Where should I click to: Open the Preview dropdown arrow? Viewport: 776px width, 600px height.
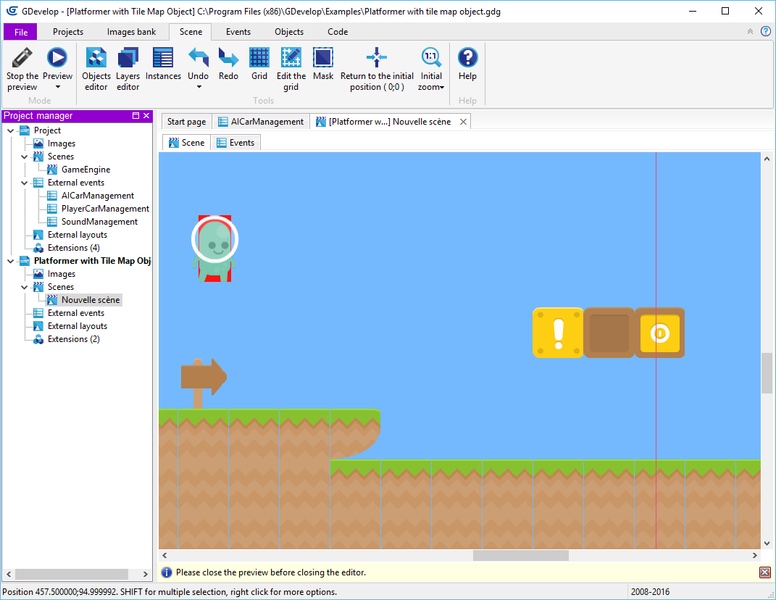(x=57, y=87)
